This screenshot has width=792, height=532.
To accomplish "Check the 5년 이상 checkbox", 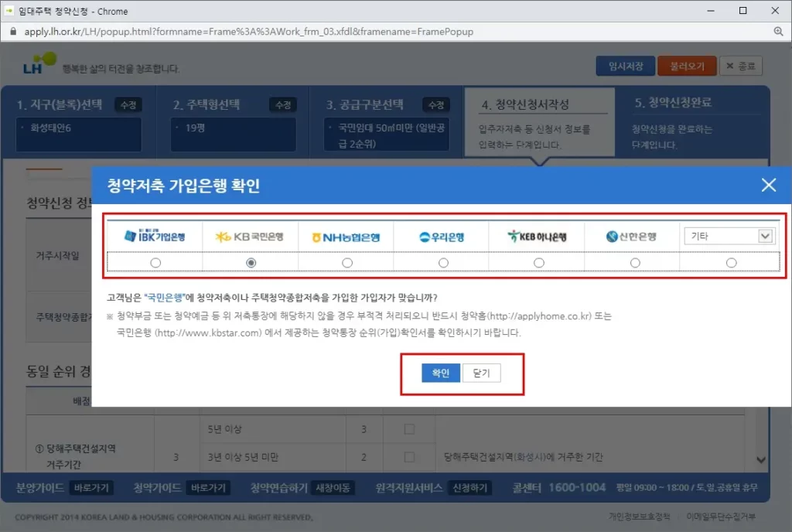I will click(x=409, y=429).
